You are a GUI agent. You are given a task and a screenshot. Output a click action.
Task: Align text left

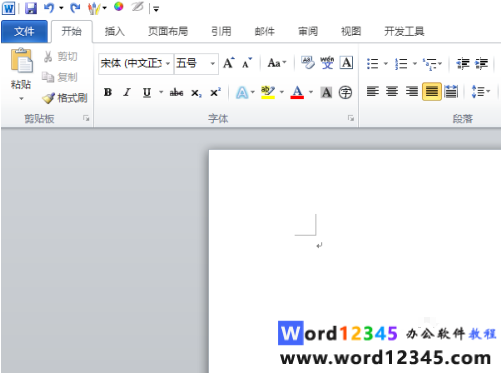(x=373, y=91)
